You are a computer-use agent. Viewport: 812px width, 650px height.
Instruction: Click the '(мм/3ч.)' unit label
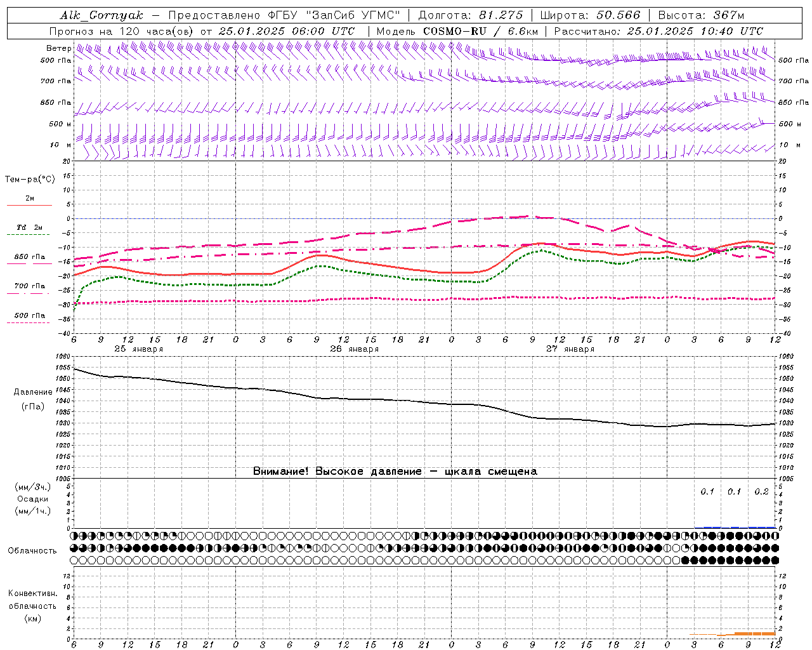pyautogui.click(x=33, y=487)
